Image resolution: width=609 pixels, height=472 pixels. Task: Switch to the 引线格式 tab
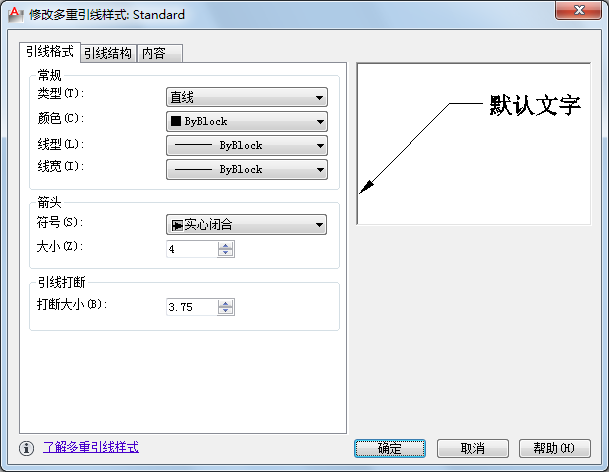point(50,52)
